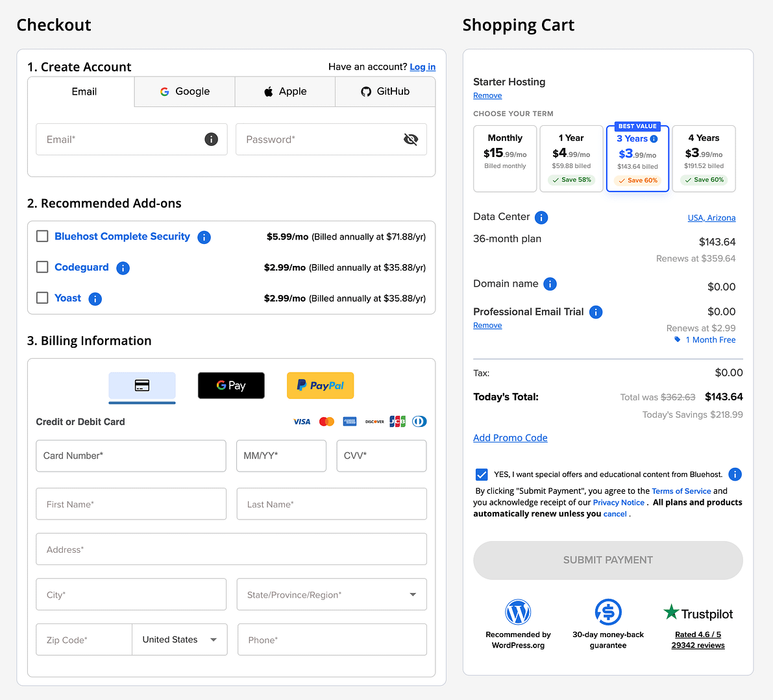The width and height of the screenshot is (773, 700).
Task: Open Yoast add-on link
Action: click(67, 298)
